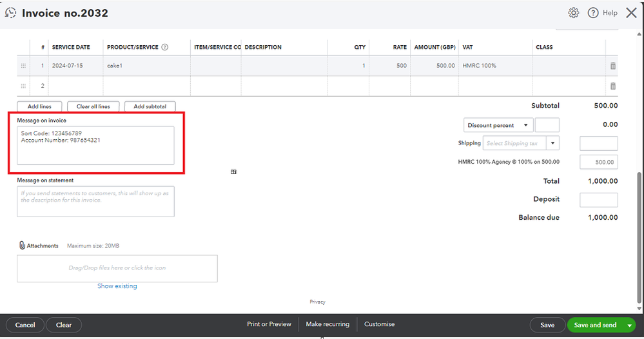The height and width of the screenshot is (339, 644).
Task: Click the Show existing link
Action: 117,286
